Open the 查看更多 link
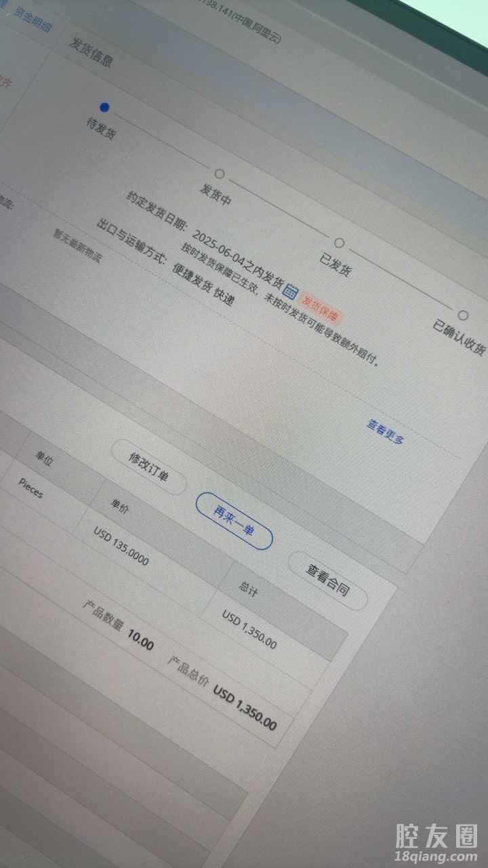This screenshot has height=868, width=488. pyautogui.click(x=386, y=431)
